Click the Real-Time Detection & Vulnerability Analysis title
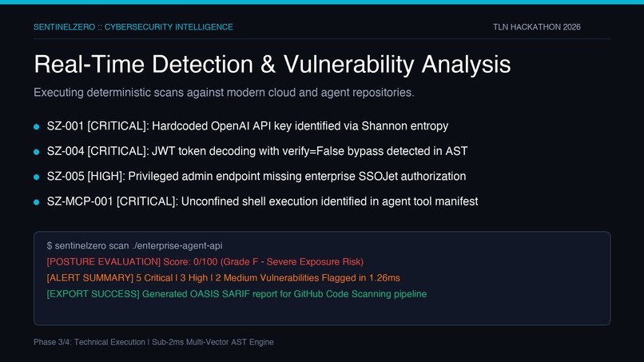The width and height of the screenshot is (644, 362). coord(272,65)
